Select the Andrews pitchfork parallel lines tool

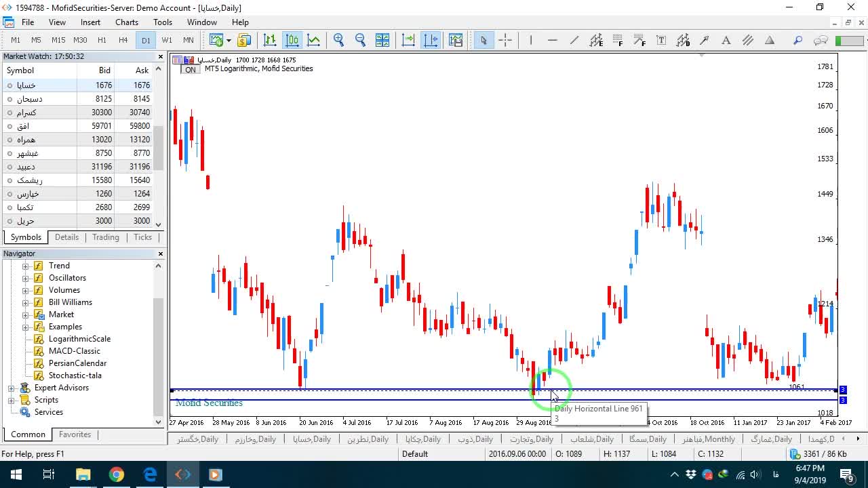pyautogui.click(x=748, y=40)
